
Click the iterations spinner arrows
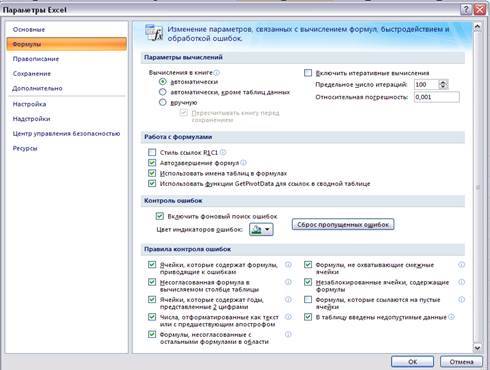[x=443, y=85]
